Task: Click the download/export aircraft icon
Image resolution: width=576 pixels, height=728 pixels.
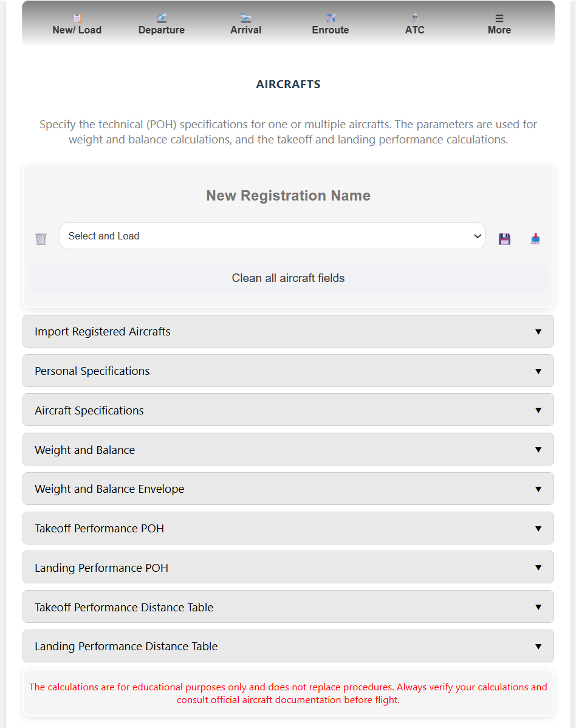Action: click(535, 239)
